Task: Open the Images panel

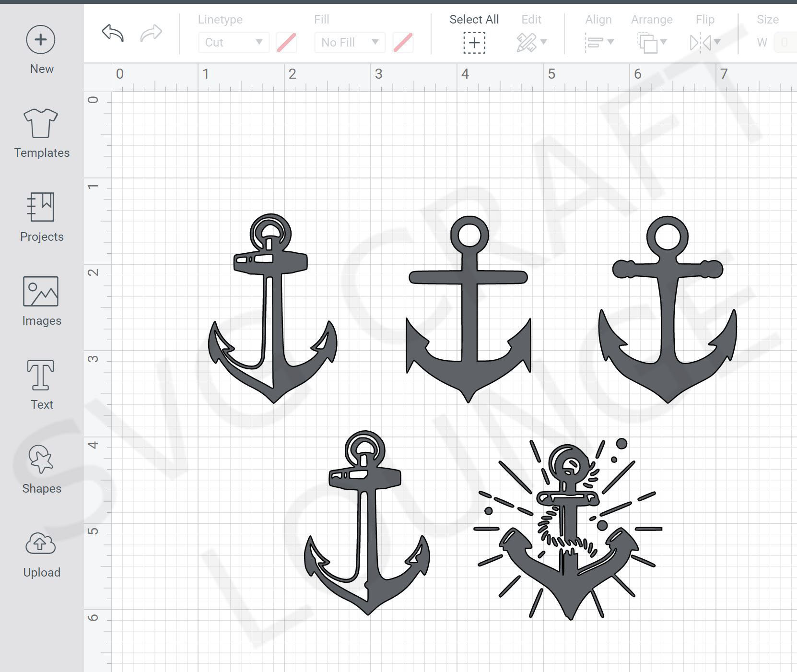Action: [41, 302]
